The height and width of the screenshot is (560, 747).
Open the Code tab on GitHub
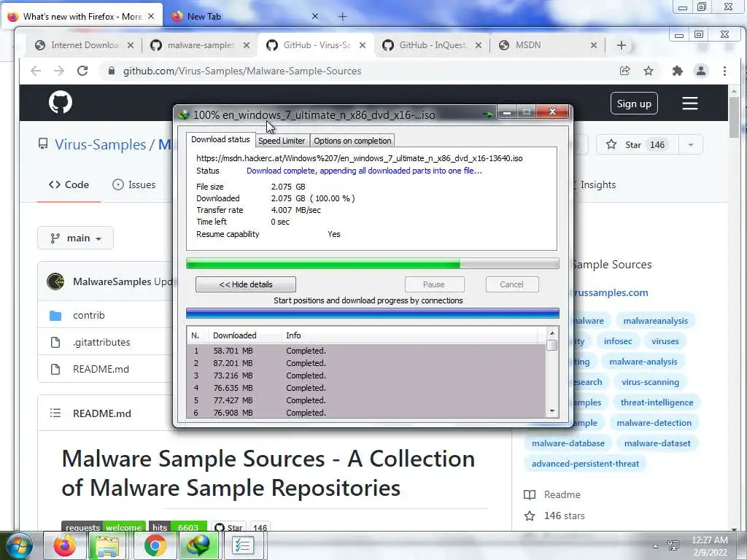pos(69,184)
